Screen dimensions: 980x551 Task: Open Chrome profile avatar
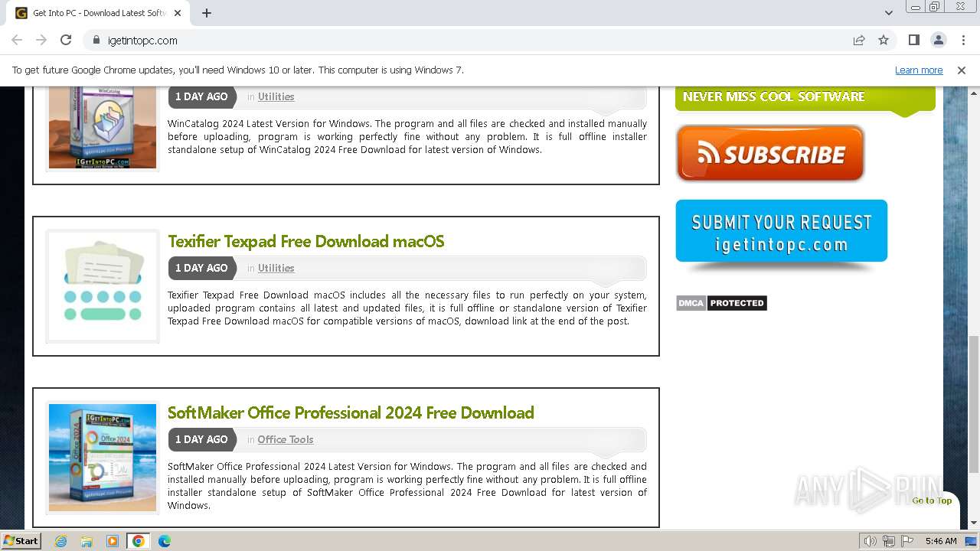pos(938,40)
